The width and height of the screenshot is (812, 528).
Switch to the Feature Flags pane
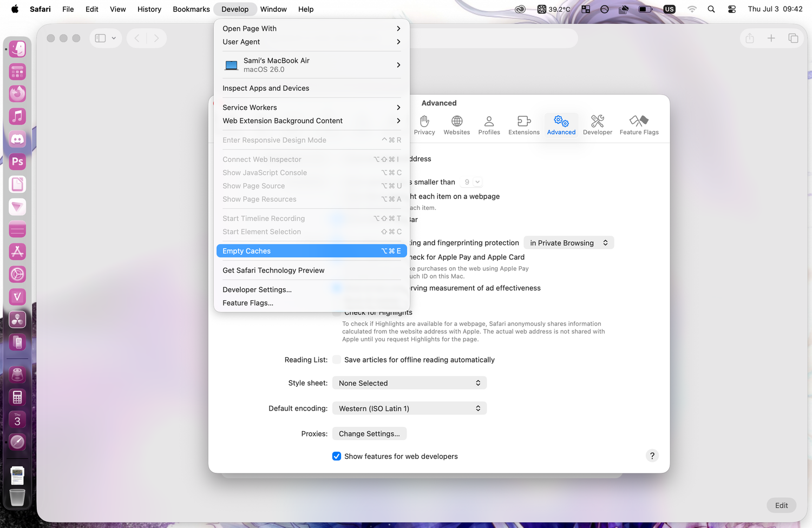(639, 125)
